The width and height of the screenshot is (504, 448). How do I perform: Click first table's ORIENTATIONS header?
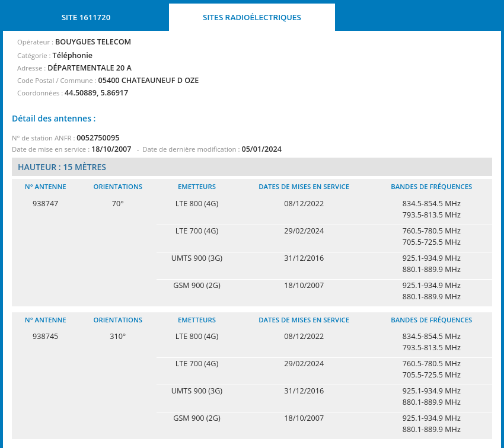117,187
